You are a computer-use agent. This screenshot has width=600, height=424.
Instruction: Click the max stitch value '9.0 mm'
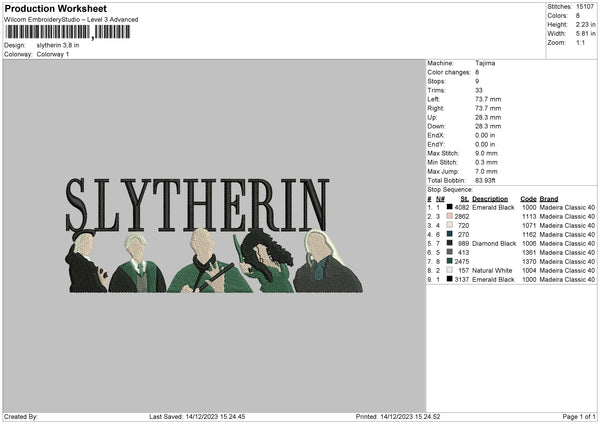[486, 153]
